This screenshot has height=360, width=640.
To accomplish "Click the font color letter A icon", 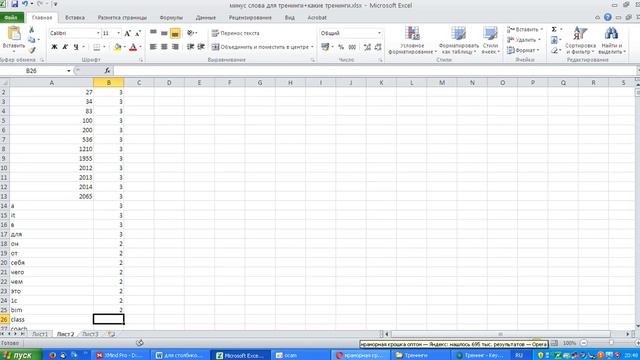I will [133, 47].
